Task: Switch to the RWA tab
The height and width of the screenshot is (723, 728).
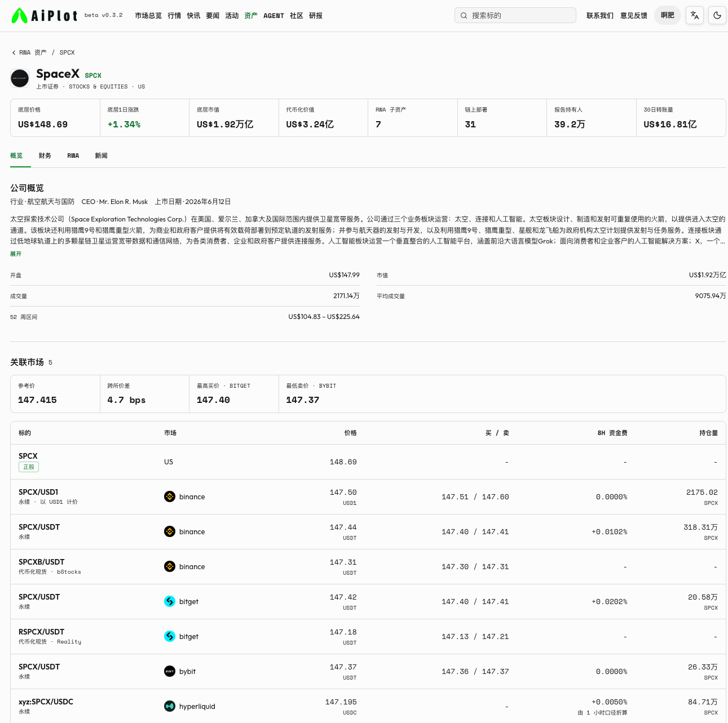Action: point(73,156)
